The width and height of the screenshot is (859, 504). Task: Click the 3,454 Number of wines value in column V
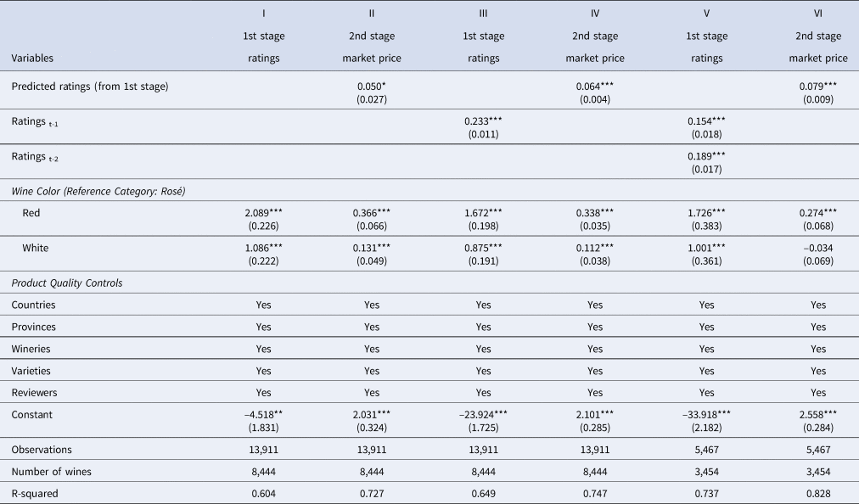point(706,472)
